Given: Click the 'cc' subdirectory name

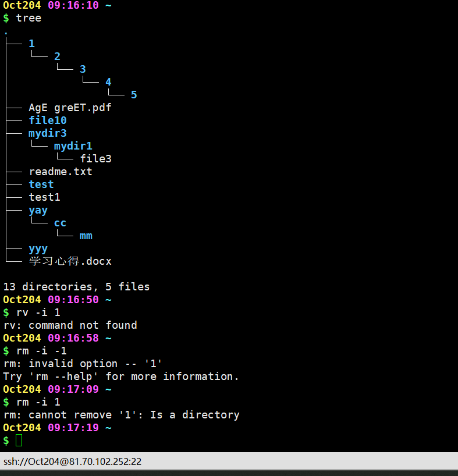Looking at the screenshot, I should [x=60, y=223].
